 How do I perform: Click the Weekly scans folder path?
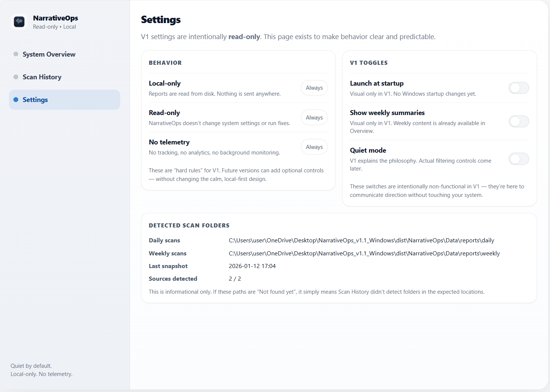point(364,254)
